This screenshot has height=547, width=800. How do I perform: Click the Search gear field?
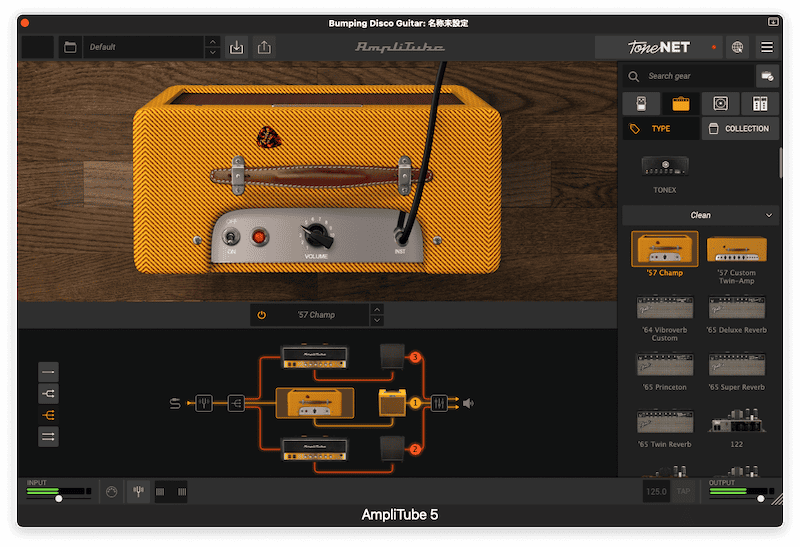(x=688, y=76)
